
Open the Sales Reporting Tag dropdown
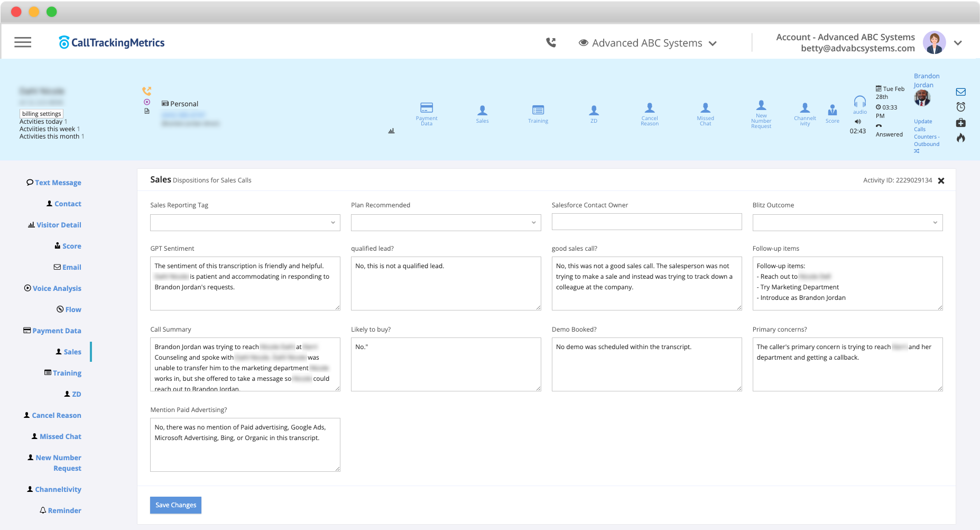[x=245, y=222]
